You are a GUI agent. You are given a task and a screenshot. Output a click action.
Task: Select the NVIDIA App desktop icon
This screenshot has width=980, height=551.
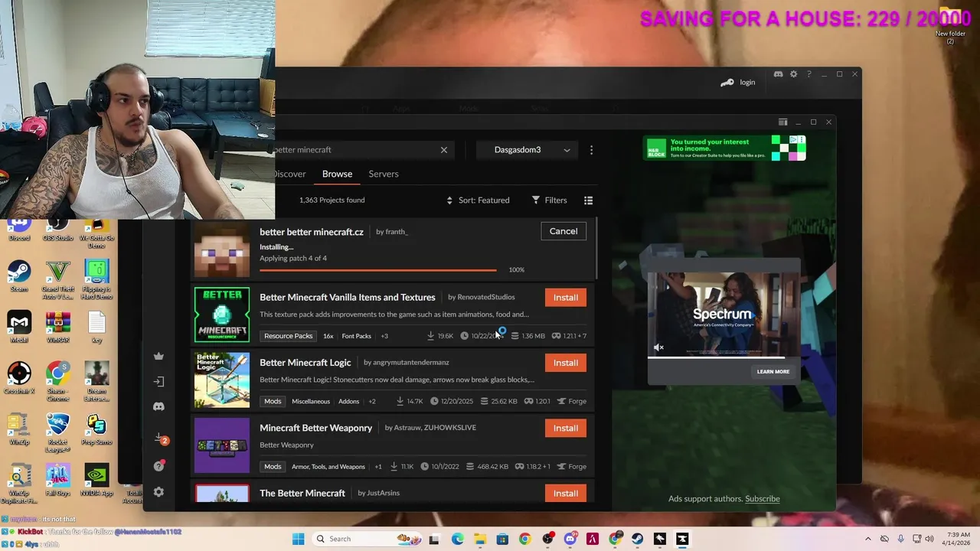coord(96,481)
